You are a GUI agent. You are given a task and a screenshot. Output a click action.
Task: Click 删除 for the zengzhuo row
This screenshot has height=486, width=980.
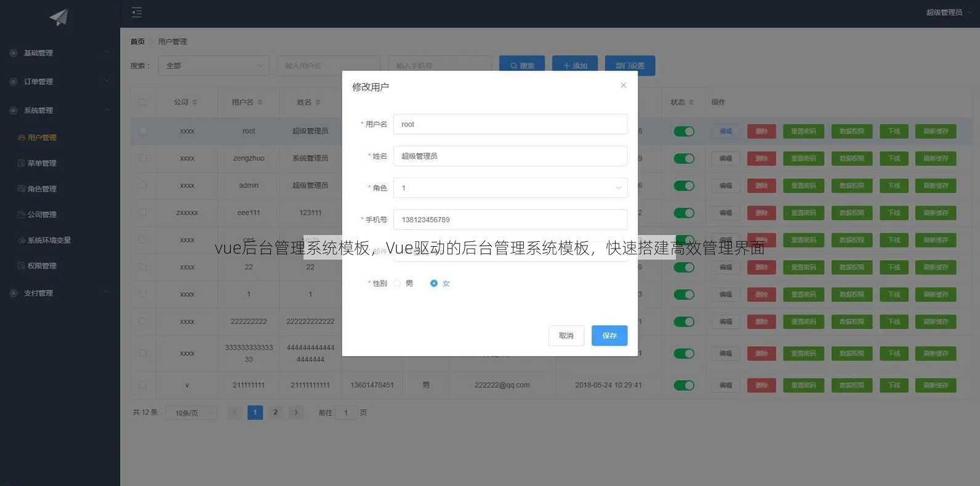coord(761,158)
